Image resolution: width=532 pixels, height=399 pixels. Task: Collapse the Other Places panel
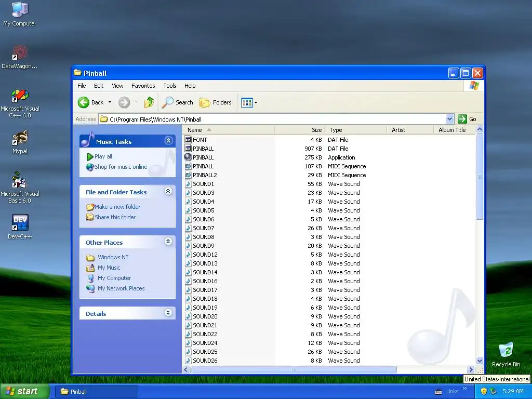168,242
